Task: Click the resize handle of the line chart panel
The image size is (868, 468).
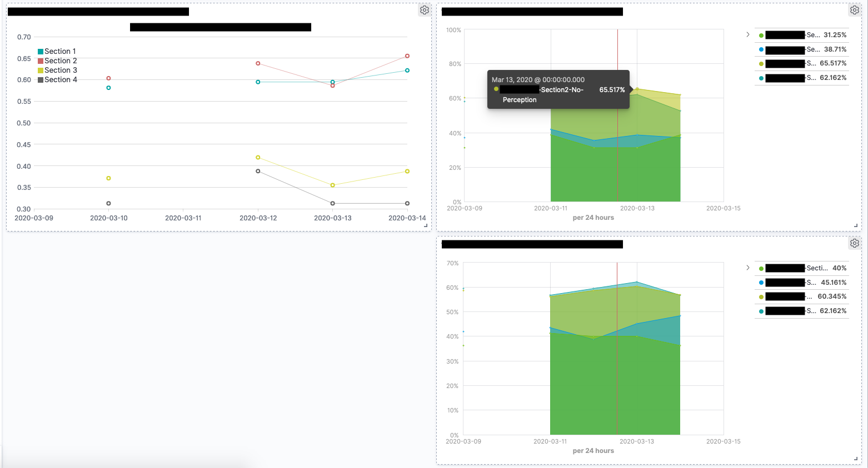Action: click(425, 224)
